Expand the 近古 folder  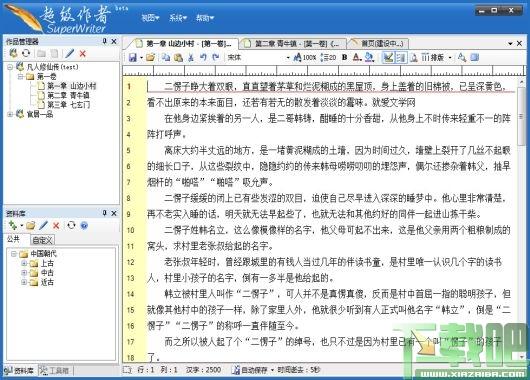pyautogui.click(x=24, y=282)
